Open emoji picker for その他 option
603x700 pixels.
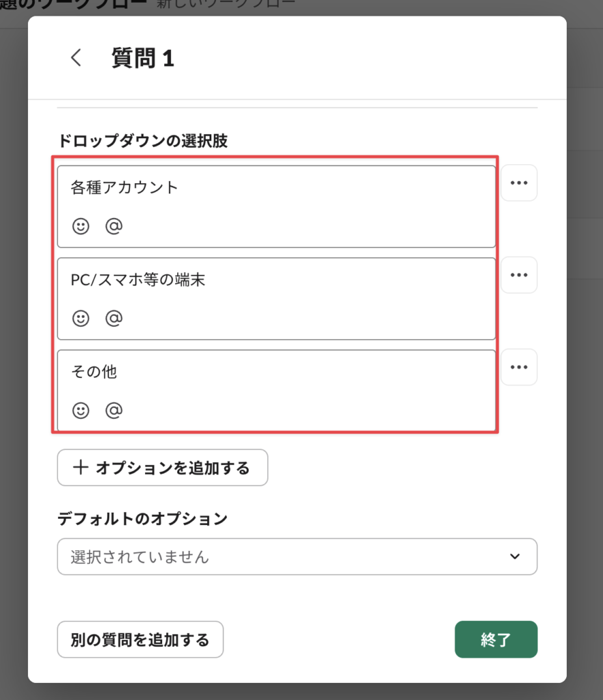[x=81, y=410]
